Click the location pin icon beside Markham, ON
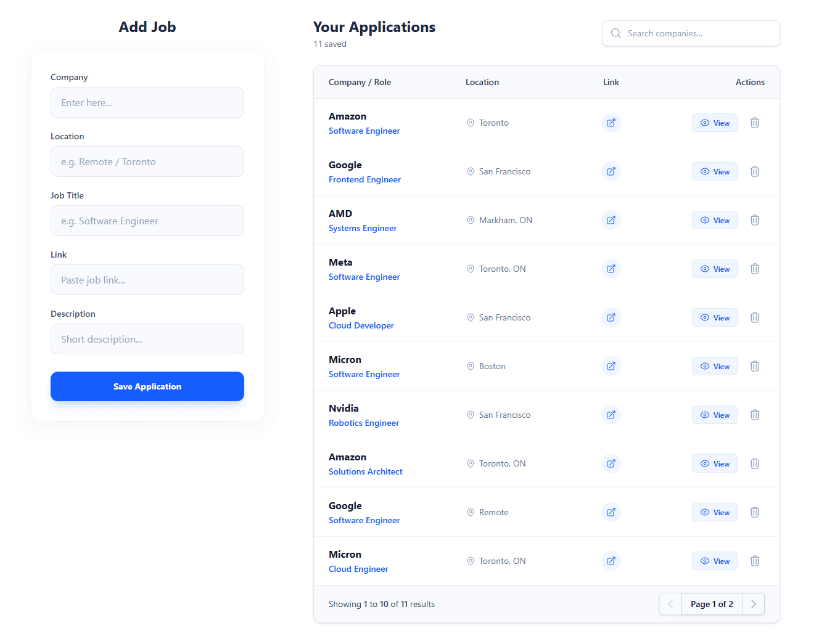 tap(470, 220)
